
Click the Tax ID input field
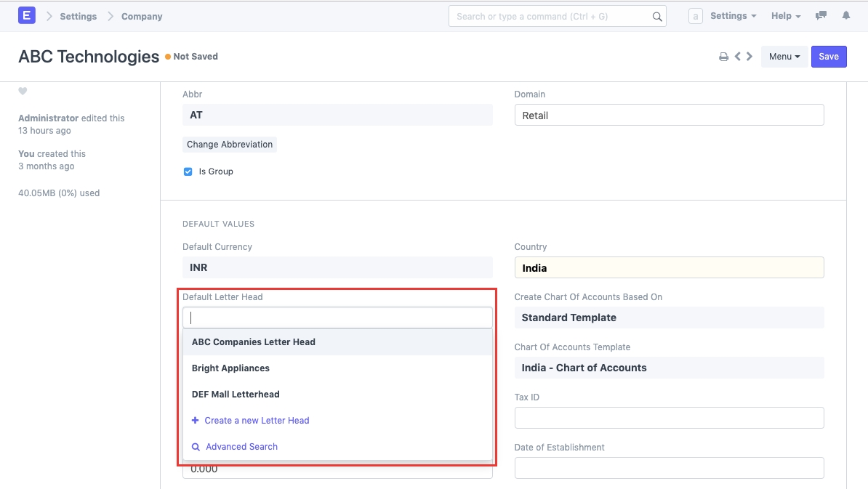tap(669, 418)
